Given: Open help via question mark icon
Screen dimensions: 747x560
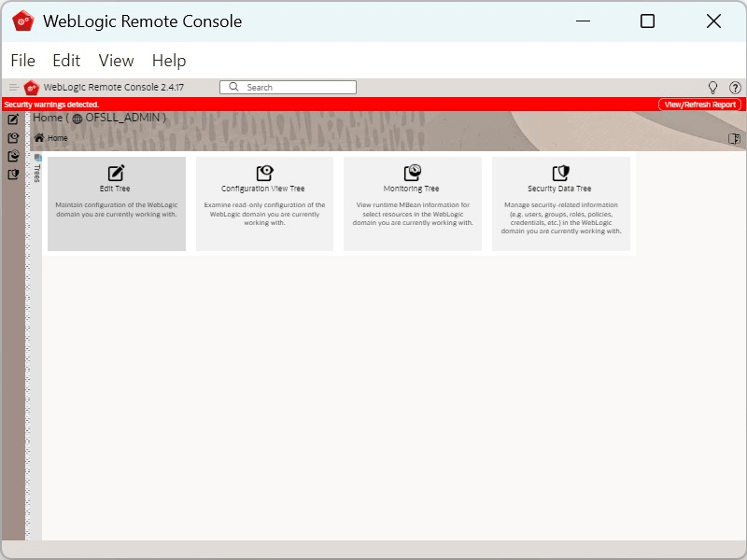Looking at the screenshot, I should tap(735, 87).
